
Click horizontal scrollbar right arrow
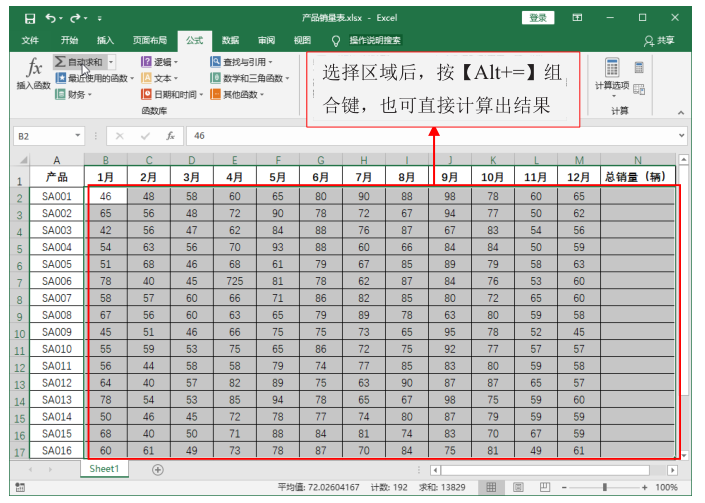pyautogui.click(x=672, y=471)
